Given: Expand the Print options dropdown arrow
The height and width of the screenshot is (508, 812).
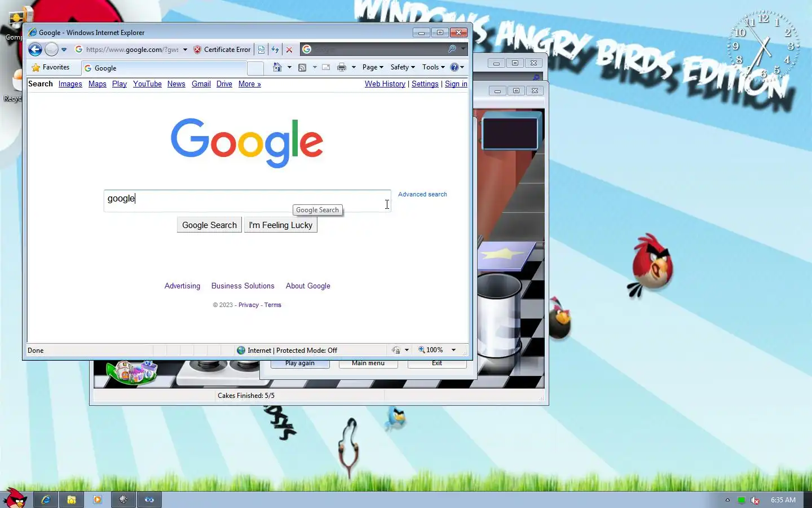Looking at the screenshot, I should (x=354, y=67).
